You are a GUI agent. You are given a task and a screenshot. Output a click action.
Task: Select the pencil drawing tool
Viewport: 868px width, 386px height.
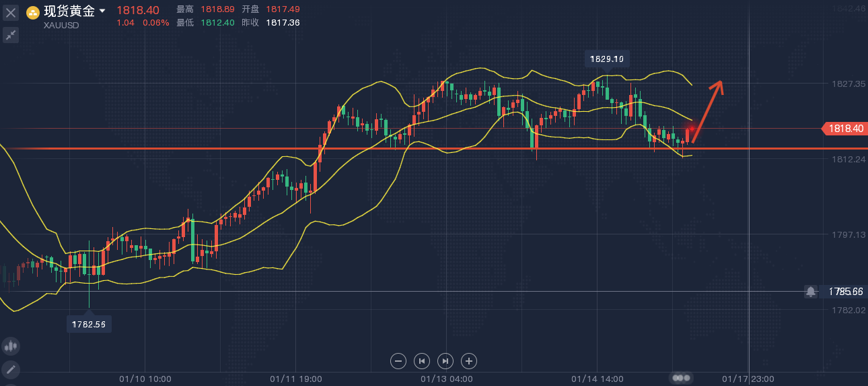click(x=10, y=369)
